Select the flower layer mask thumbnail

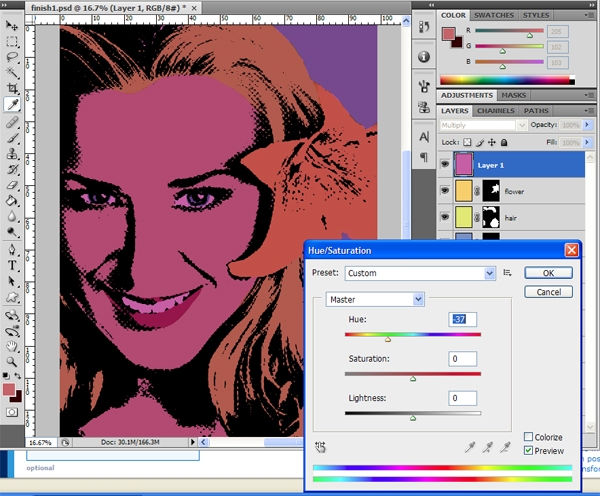click(491, 191)
